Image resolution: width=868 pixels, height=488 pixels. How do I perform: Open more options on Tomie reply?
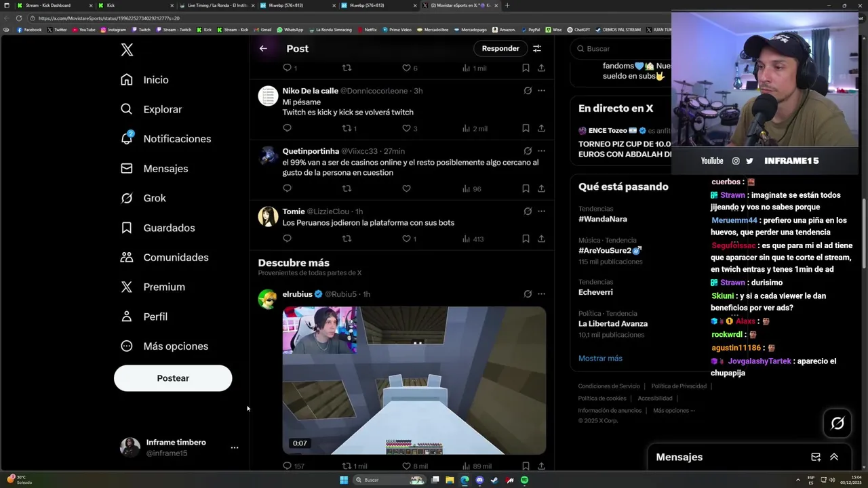(x=541, y=211)
